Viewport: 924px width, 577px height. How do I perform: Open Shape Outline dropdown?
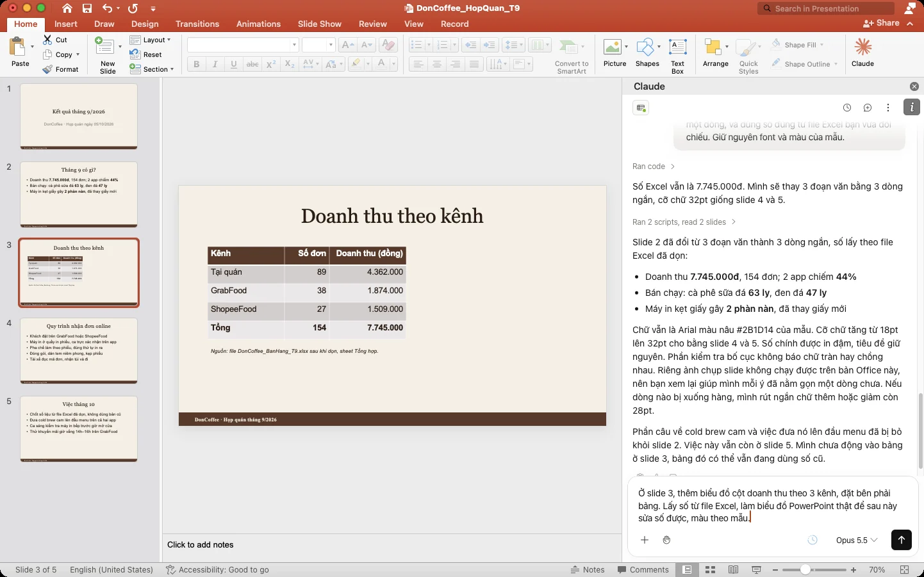coord(836,64)
